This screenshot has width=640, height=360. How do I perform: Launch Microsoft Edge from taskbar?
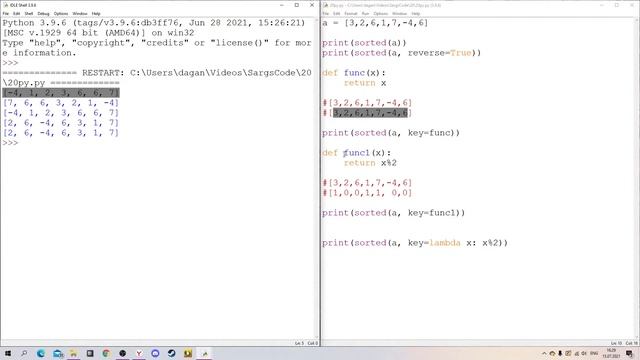tap(41, 353)
